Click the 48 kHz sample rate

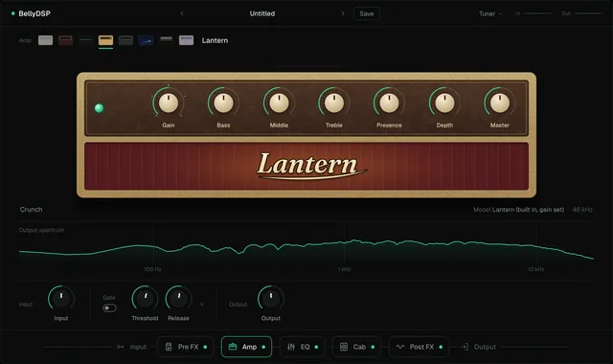[x=582, y=210]
